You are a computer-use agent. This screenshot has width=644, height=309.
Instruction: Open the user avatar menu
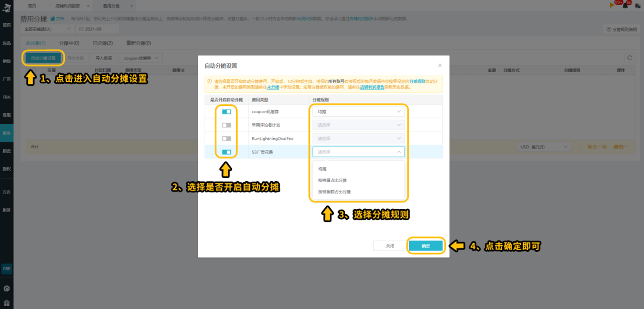pyautogui.click(x=637, y=6)
